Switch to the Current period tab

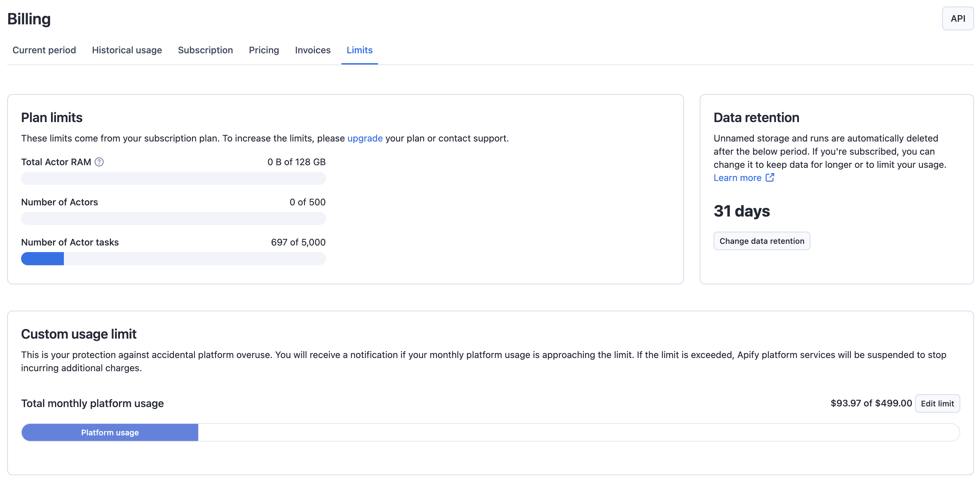point(44,50)
